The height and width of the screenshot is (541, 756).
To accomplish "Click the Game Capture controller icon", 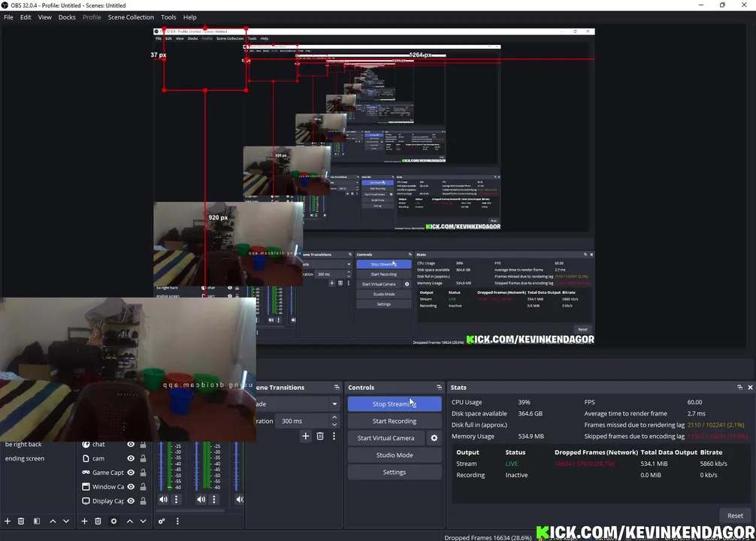I will point(86,473).
